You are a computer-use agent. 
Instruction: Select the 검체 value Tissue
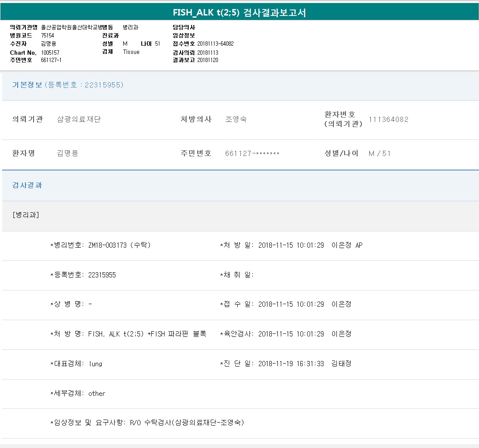click(x=131, y=52)
